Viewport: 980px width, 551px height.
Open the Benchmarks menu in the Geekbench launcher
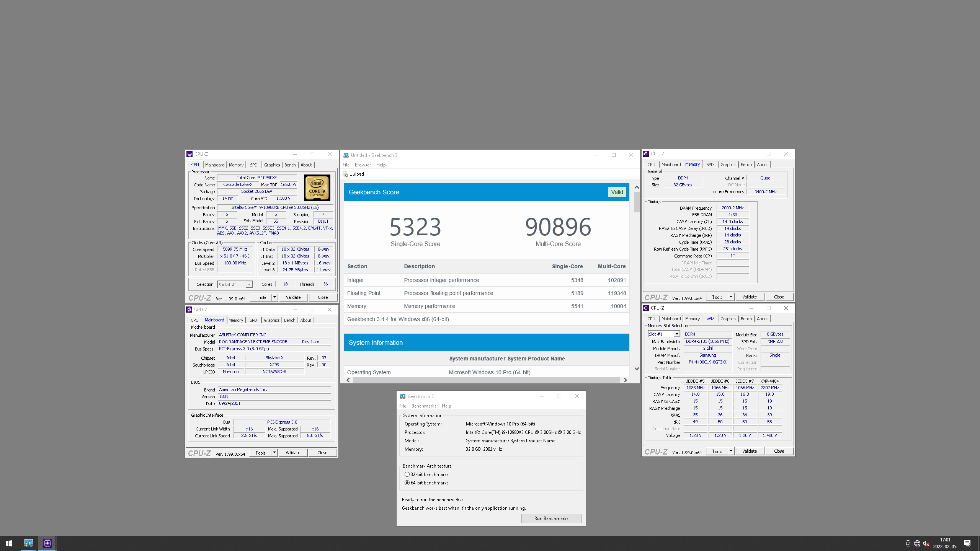[424, 406]
